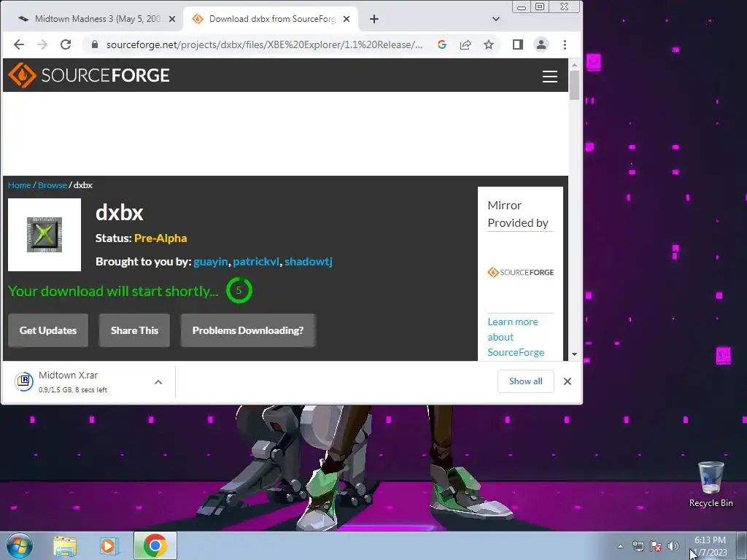
Task: Click the browser forward arrow
Action: tap(42, 44)
